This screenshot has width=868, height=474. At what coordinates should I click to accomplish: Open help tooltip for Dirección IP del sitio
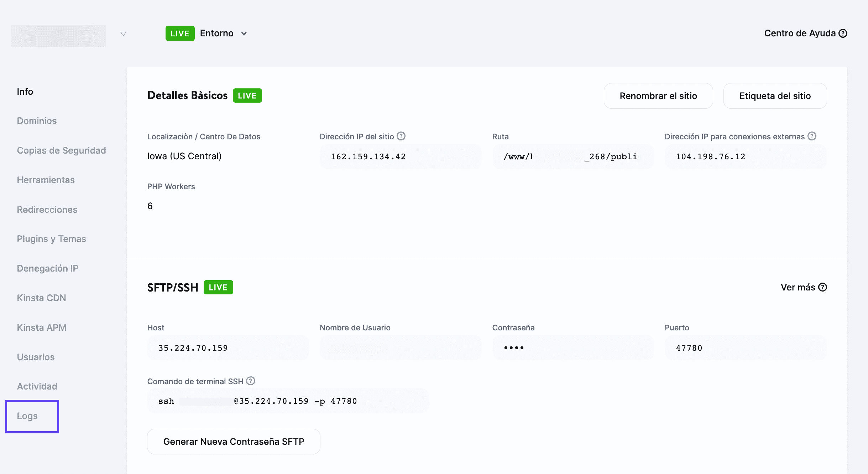click(x=401, y=136)
